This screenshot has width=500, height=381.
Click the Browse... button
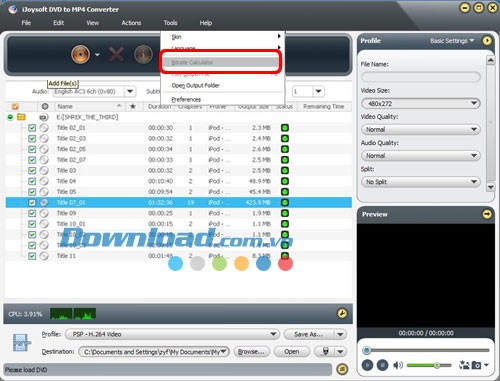pyautogui.click(x=252, y=351)
